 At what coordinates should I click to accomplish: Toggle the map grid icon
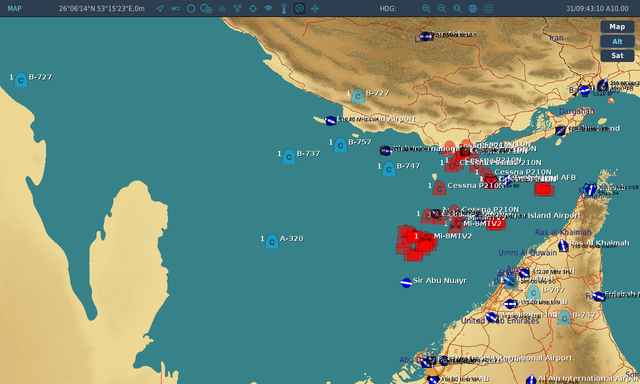tap(488, 9)
